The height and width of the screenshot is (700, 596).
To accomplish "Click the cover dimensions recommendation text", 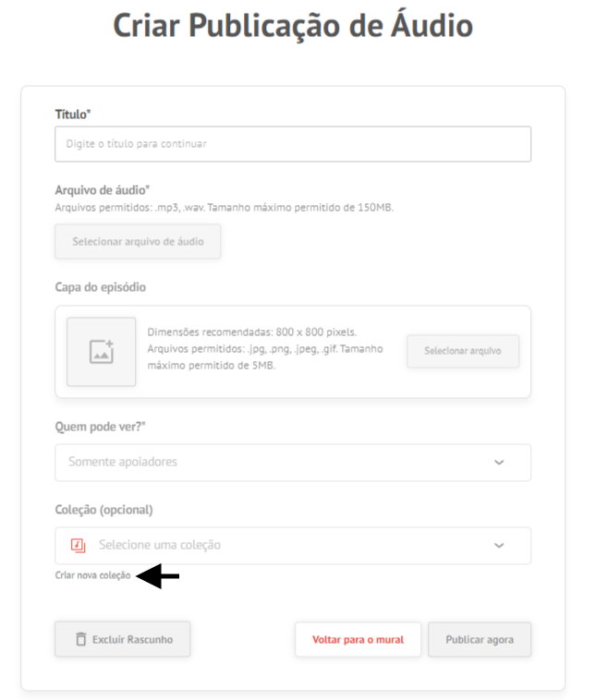I will 252,332.
